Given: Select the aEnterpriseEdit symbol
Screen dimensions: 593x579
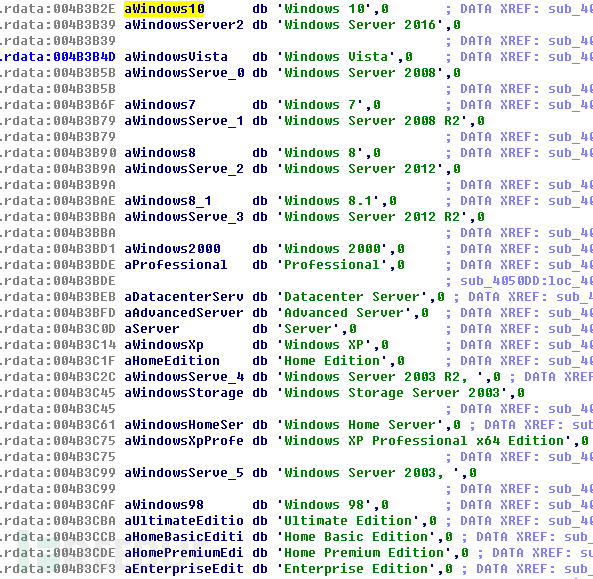Looking at the screenshot, I should (x=184, y=569).
